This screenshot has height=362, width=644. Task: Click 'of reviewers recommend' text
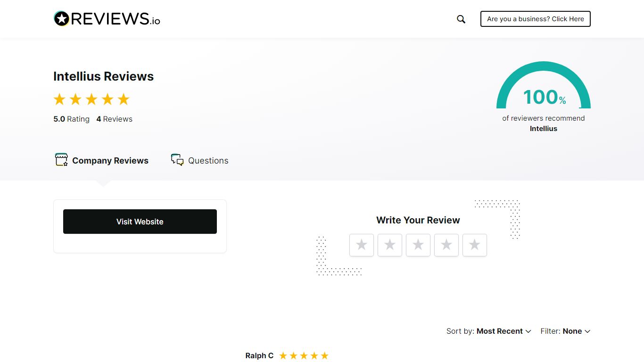pyautogui.click(x=544, y=118)
